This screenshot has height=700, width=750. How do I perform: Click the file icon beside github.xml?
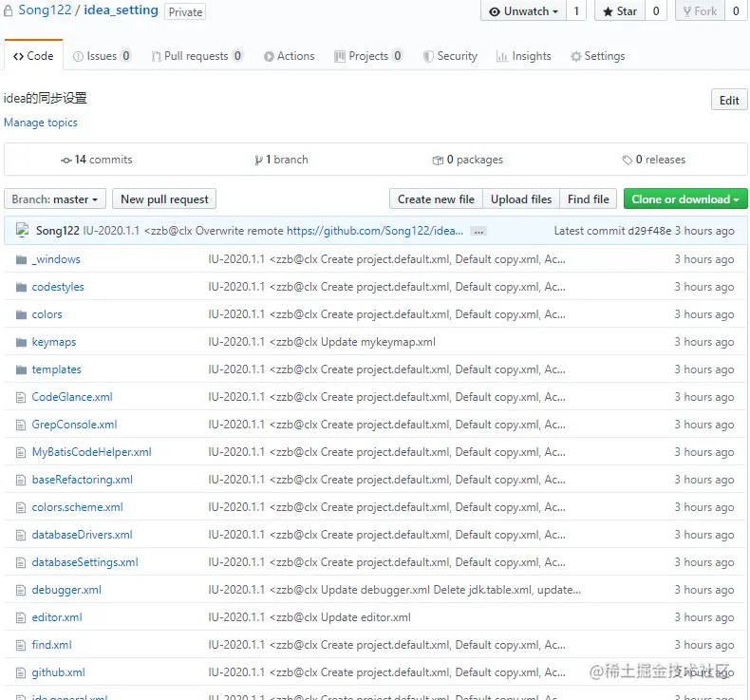pyautogui.click(x=21, y=672)
